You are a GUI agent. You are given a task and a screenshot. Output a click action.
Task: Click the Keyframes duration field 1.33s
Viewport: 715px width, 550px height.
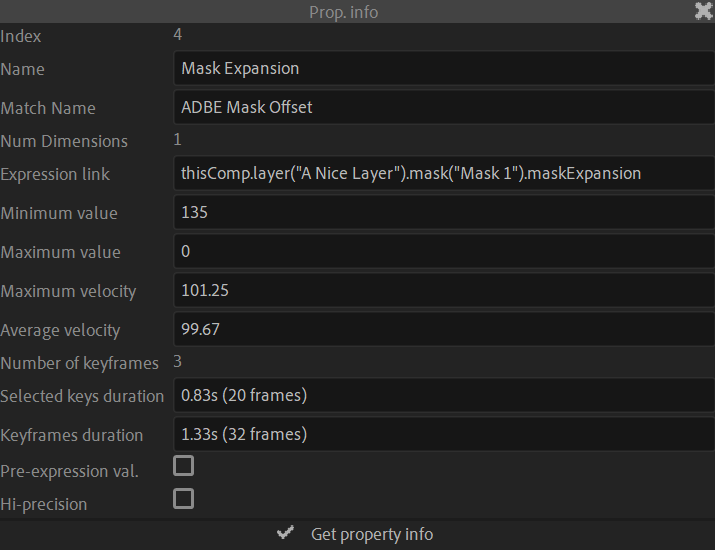click(443, 435)
